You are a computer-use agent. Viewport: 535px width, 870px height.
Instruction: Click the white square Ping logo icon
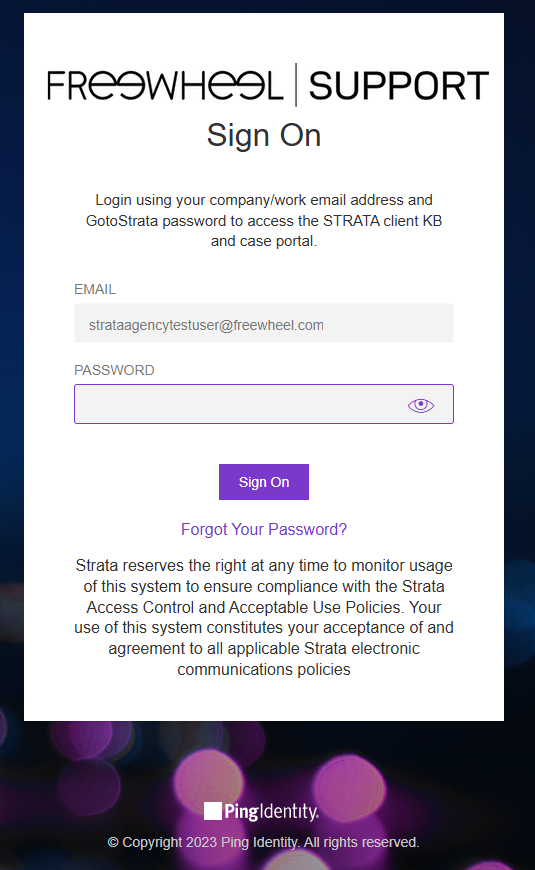213,811
